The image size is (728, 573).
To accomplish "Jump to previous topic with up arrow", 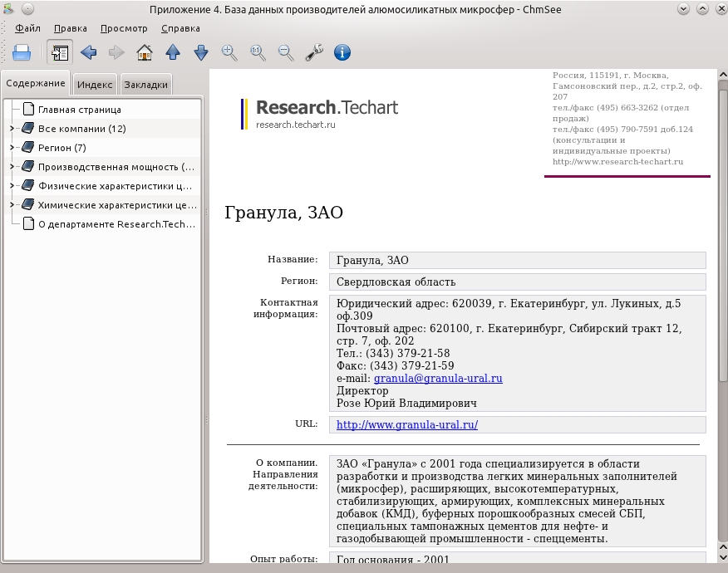I will [173, 52].
